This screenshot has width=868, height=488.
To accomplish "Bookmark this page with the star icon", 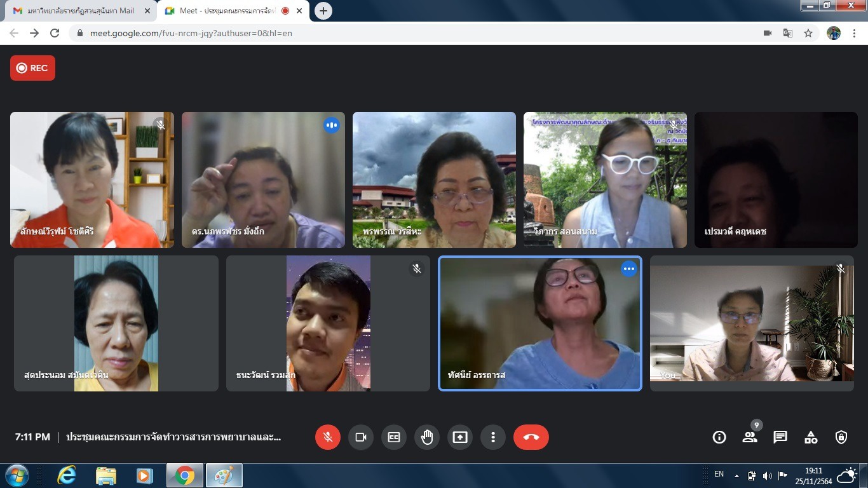I will pyautogui.click(x=808, y=33).
